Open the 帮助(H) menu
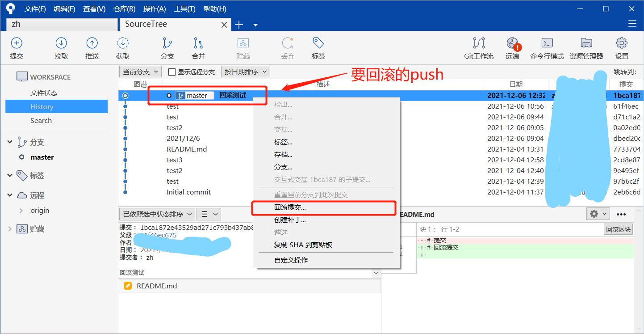 click(x=215, y=9)
